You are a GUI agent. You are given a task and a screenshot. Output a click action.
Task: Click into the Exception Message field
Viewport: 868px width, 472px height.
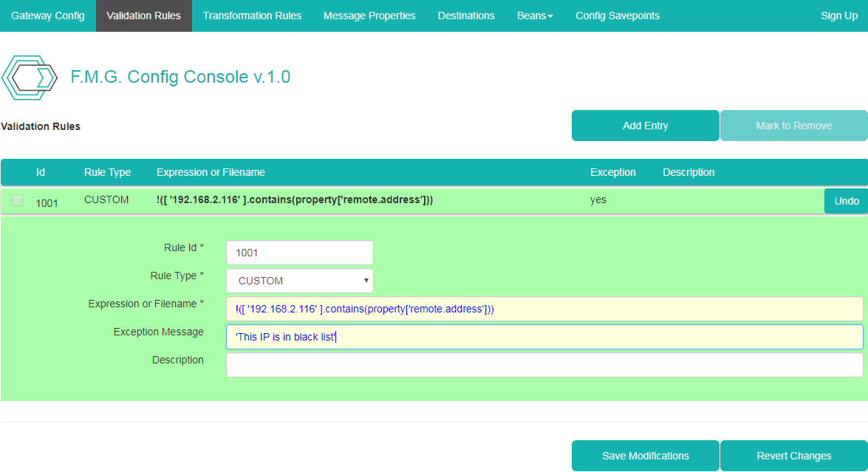pyautogui.click(x=544, y=337)
